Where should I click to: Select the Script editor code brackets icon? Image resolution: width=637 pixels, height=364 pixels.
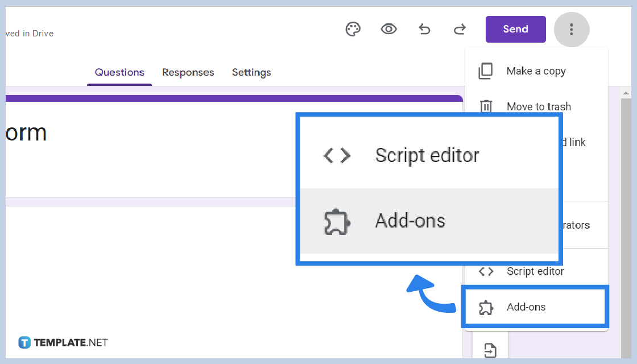click(x=487, y=271)
